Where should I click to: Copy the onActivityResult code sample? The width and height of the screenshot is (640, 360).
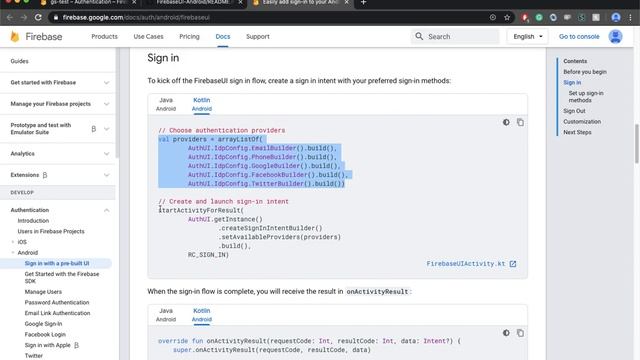[520, 333]
